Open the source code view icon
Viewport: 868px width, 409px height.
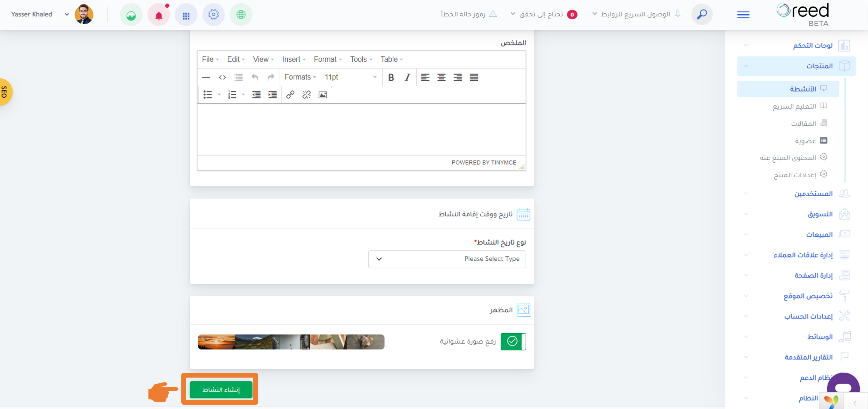(222, 77)
